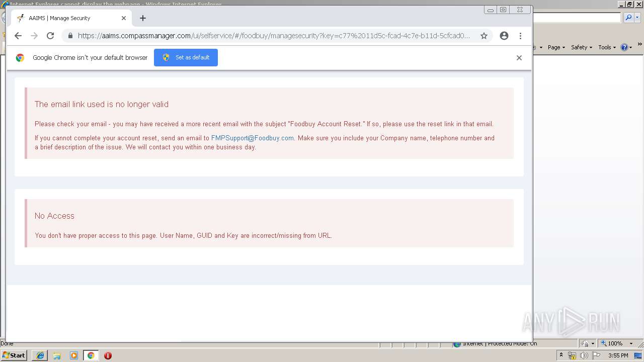
Task: Open Internet Explorer's Help icon
Action: pos(624,47)
